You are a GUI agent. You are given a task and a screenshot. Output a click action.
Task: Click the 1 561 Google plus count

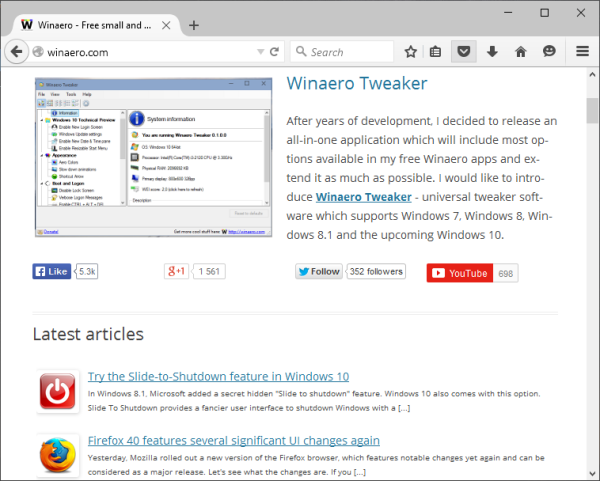[x=209, y=271]
